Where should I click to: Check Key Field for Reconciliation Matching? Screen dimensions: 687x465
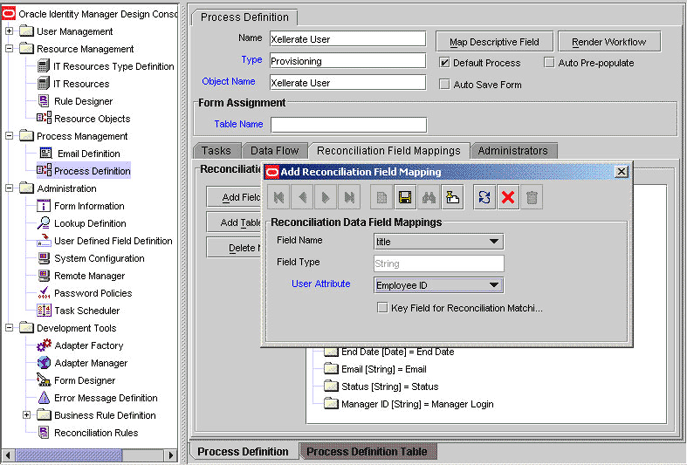[x=382, y=308]
